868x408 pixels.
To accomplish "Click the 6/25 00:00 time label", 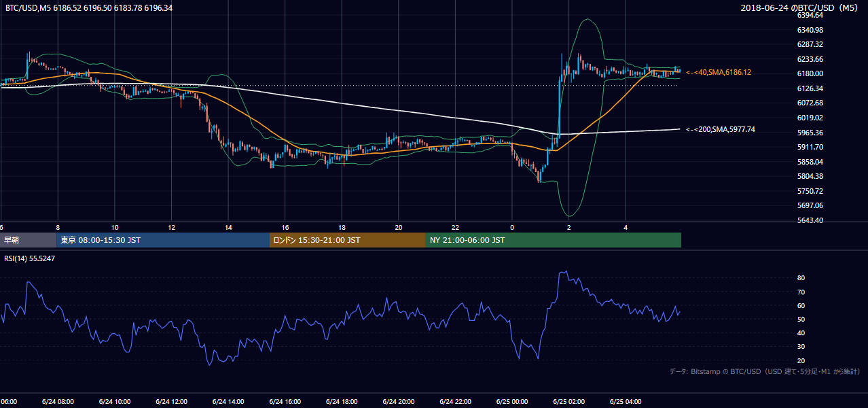I will [x=511, y=402].
